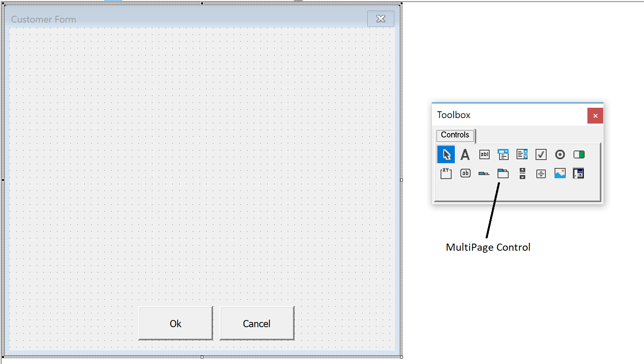
Task: Select the Label control tool
Action: 465,154
